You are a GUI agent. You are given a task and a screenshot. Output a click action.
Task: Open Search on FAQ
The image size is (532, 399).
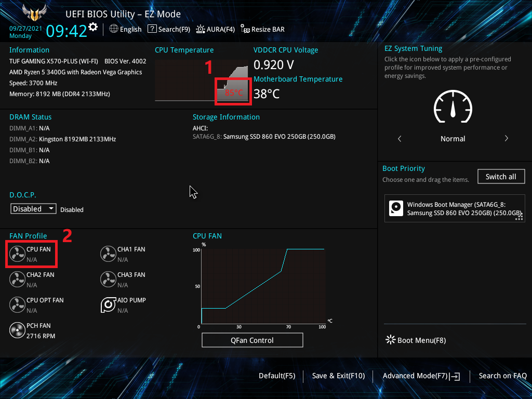pos(502,376)
